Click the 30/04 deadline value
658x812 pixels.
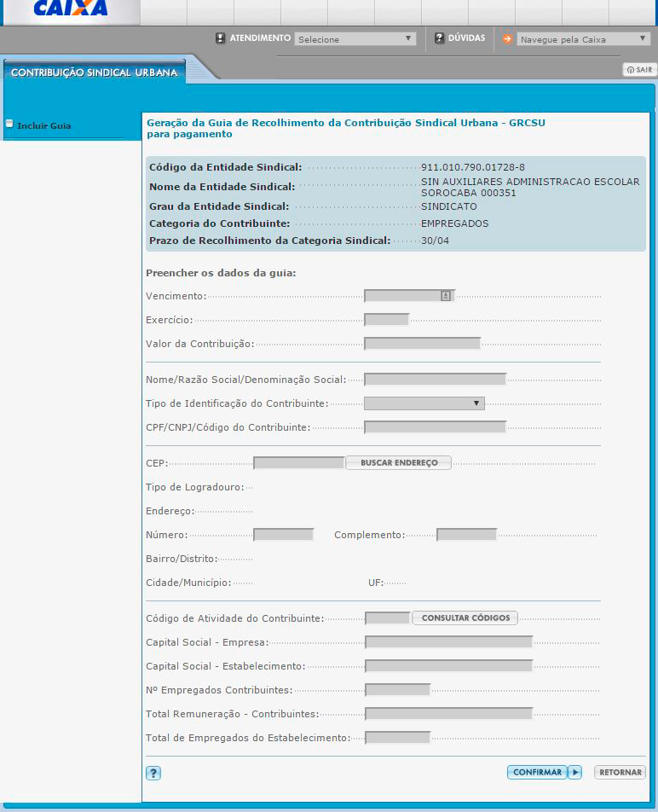click(x=435, y=241)
